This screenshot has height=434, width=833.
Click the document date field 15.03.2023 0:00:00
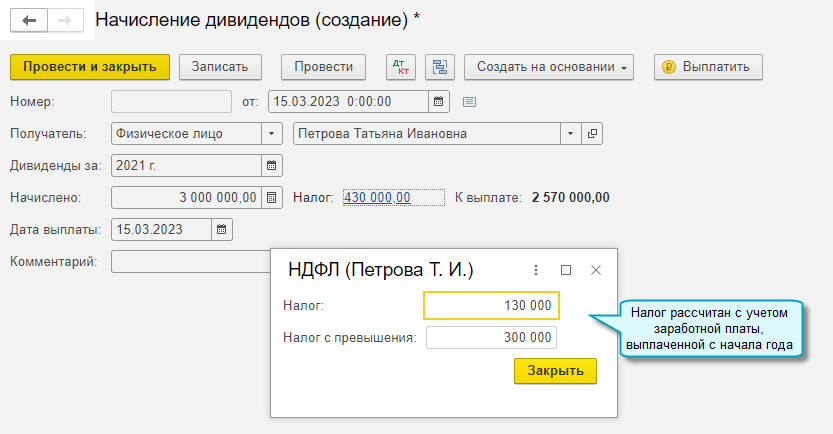[x=348, y=101]
